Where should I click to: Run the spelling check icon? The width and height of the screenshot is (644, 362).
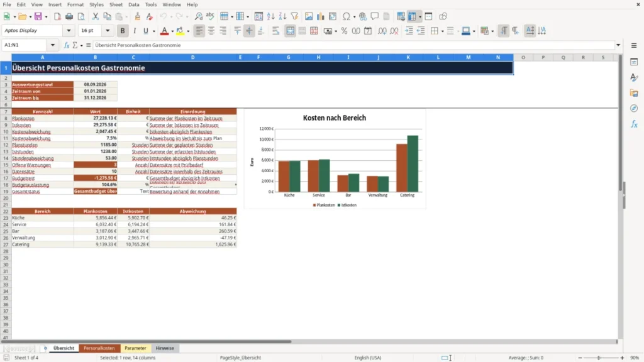tap(210, 16)
